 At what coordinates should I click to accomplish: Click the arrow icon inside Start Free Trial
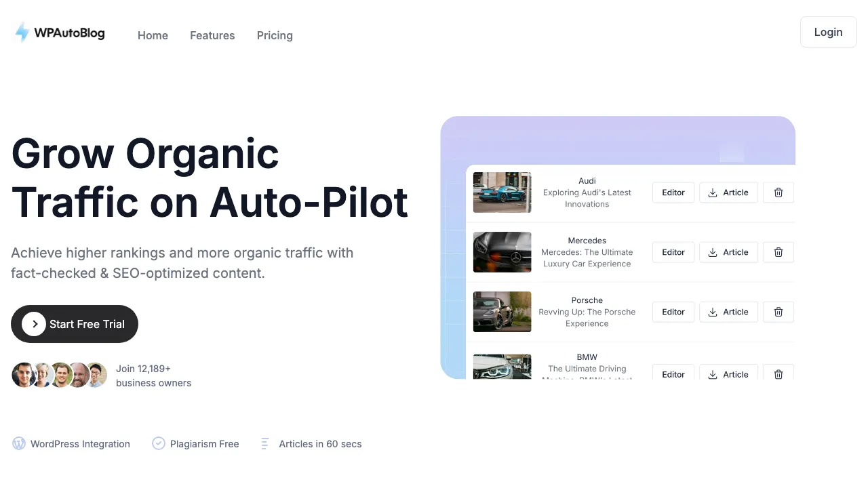[x=34, y=324]
